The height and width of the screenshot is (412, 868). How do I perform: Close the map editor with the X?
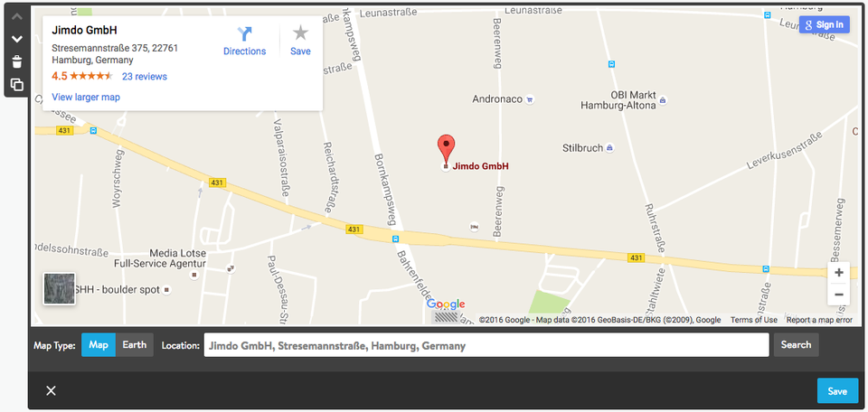click(51, 391)
